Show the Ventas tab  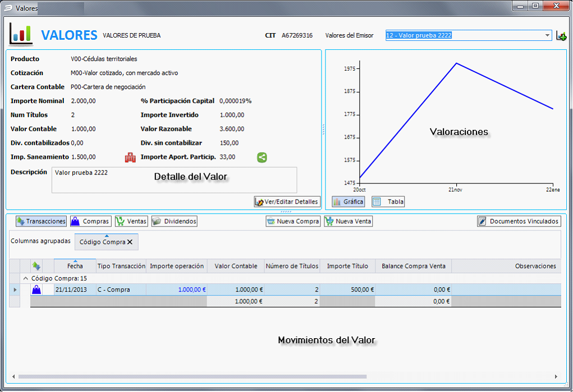click(x=131, y=222)
